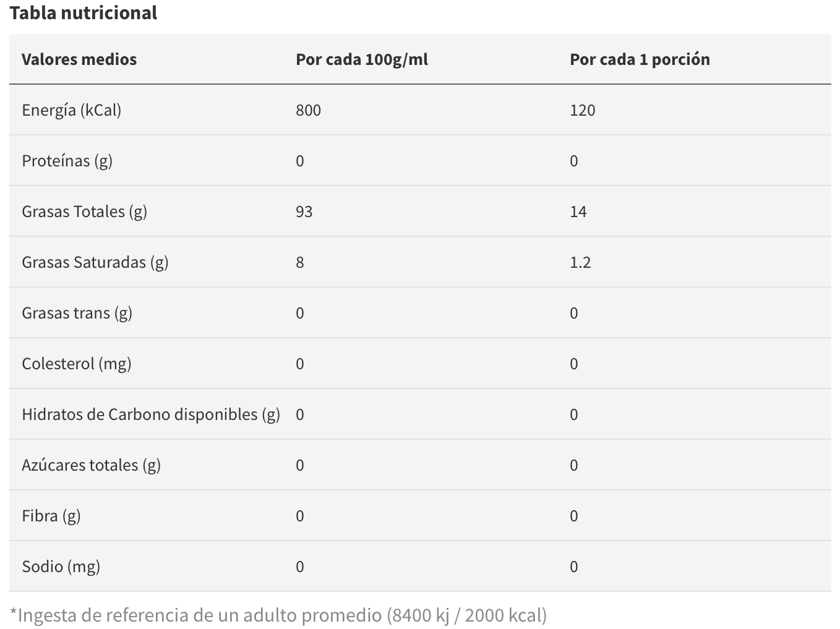Select the 1.2 saturated fat value
Viewport: 840px width, 629px height.
tap(580, 262)
